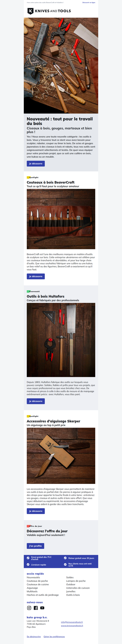This screenshot has width=122, height=644.
Task: Click the Se désinscrire link
Action: point(34,636)
